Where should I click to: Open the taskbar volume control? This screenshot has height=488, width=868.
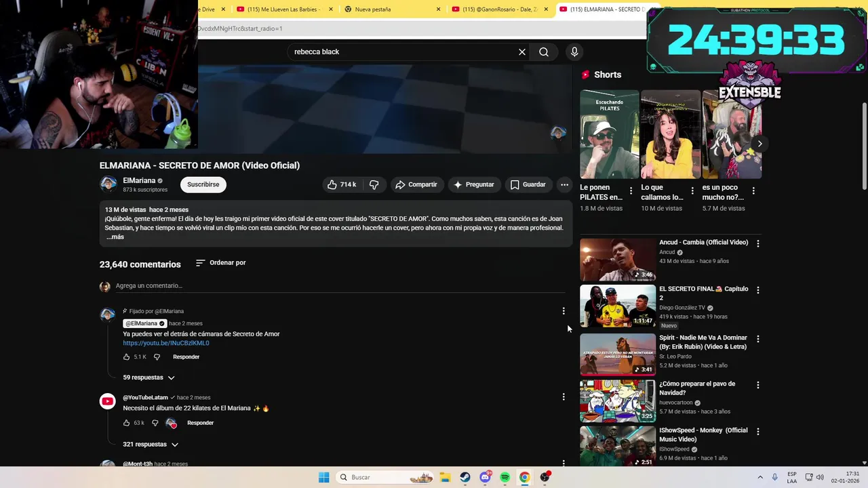tap(820, 477)
